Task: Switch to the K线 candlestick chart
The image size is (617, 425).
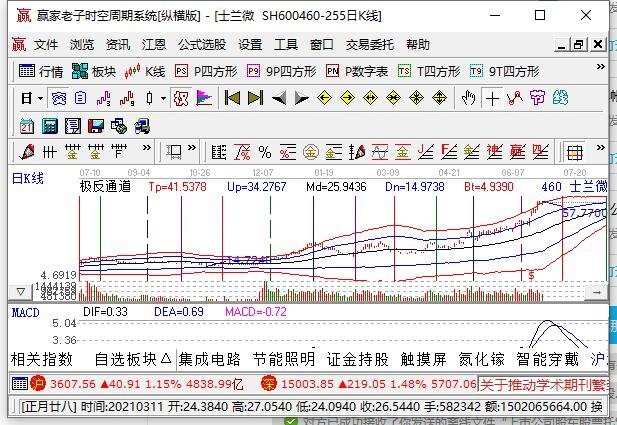Action: point(144,72)
